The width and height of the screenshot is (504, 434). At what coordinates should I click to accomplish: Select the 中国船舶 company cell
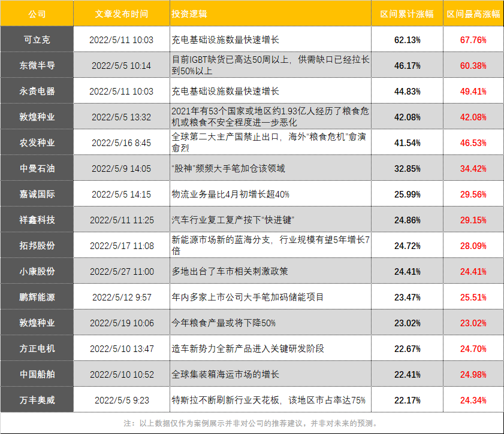tap(37, 374)
